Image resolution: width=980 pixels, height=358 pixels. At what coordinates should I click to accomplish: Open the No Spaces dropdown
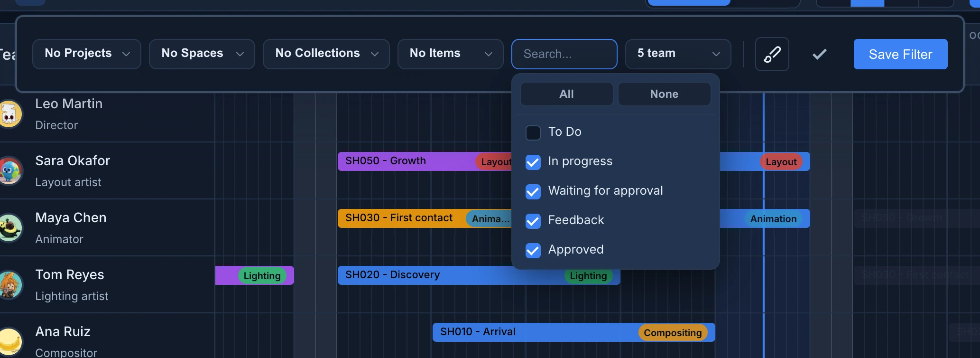pos(202,54)
